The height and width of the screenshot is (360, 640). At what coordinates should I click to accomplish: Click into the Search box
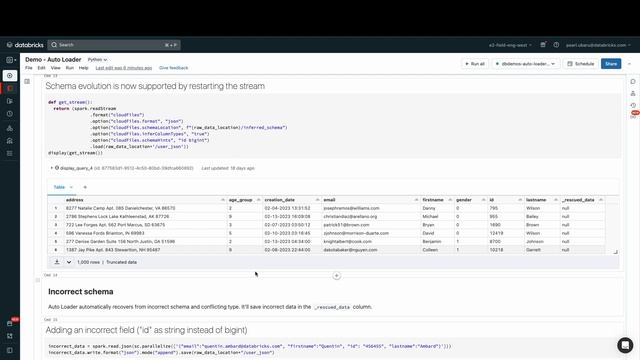coord(114,45)
